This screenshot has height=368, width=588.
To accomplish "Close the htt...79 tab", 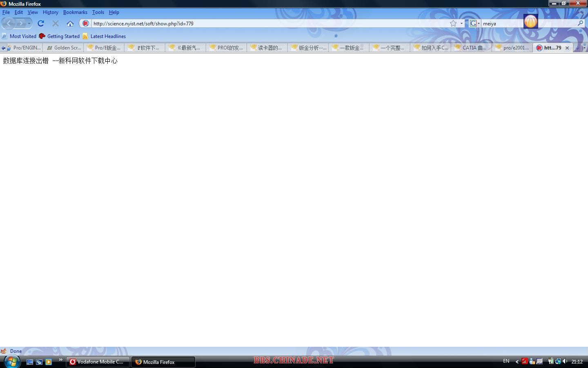I will point(567,48).
